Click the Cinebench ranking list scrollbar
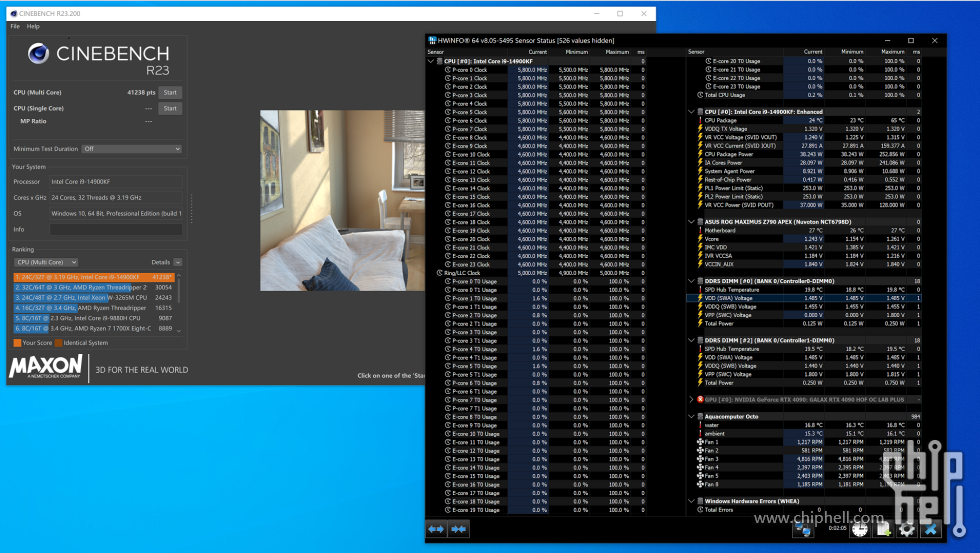This screenshot has width=980, height=553. click(179, 303)
